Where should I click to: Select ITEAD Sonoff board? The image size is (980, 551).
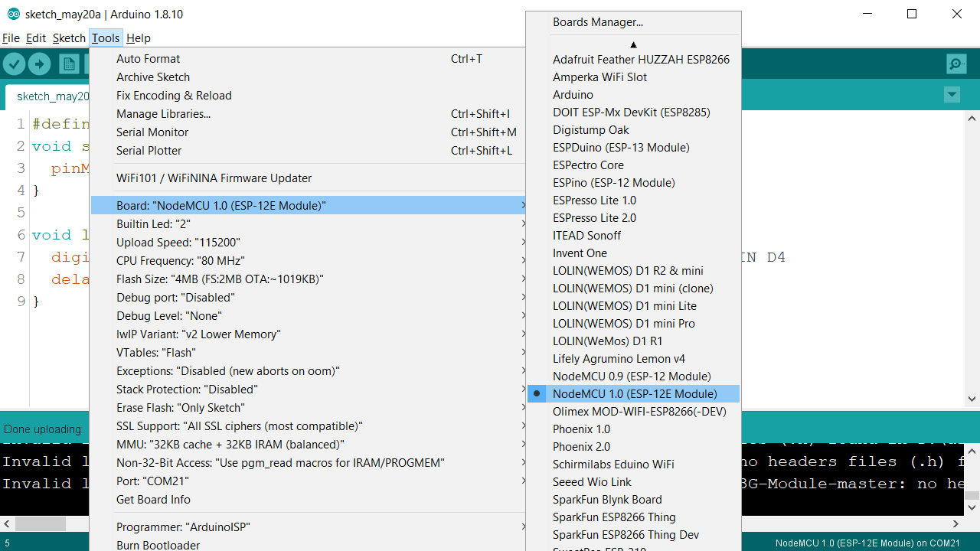(633, 236)
